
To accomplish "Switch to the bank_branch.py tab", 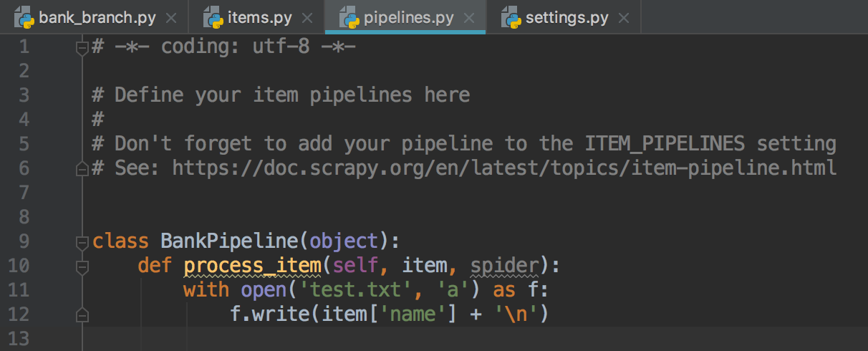I will (95, 17).
